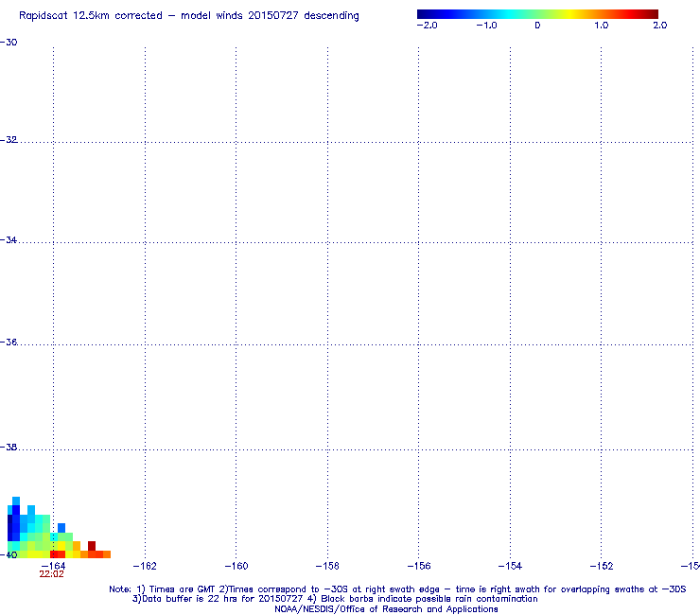Click the '-152' longitude axis label
700x615 pixels.
click(x=602, y=567)
